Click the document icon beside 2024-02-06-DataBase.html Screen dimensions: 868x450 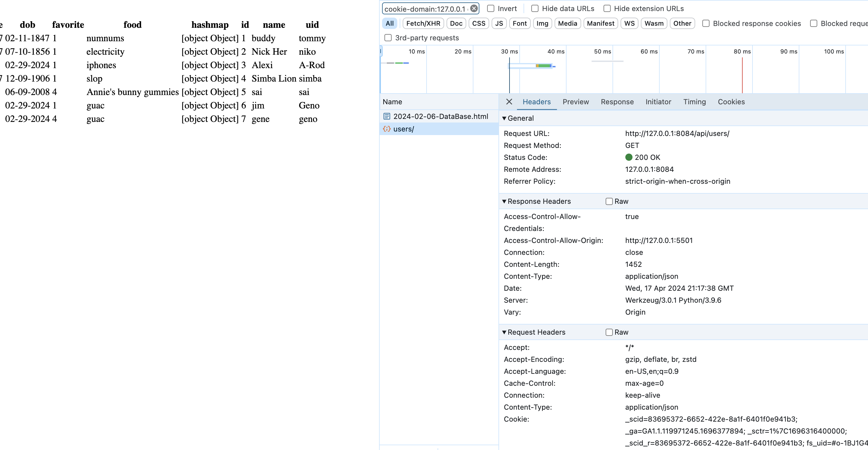pyautogui.click(x=387, y=116)
